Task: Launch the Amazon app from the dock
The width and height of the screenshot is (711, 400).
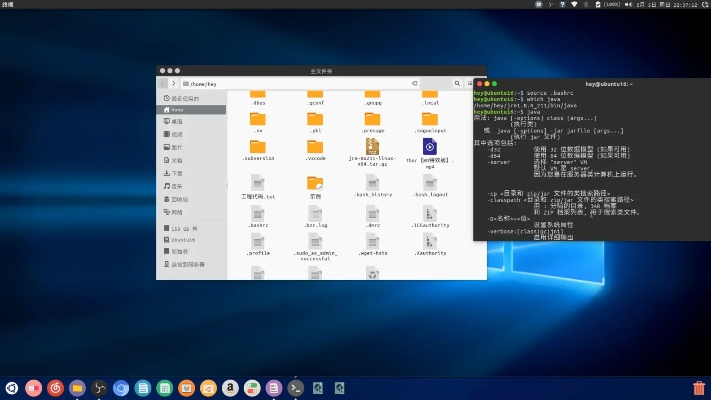Action: coord(230,388)
